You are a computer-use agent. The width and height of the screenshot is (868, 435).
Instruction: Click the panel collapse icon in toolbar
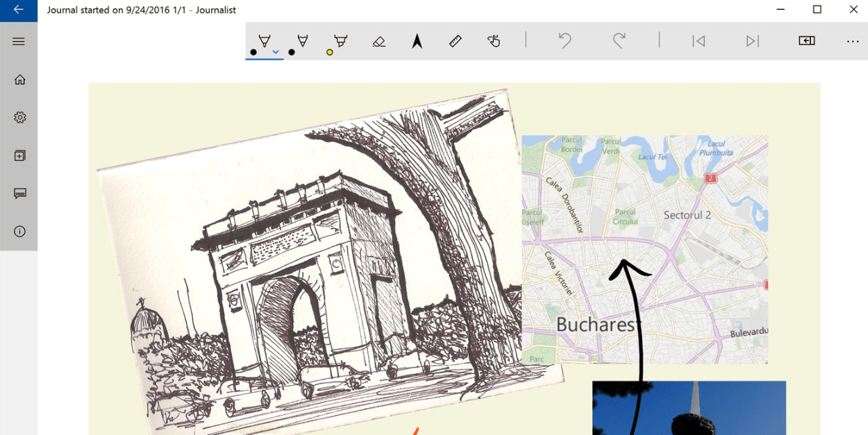pos(806,41)
